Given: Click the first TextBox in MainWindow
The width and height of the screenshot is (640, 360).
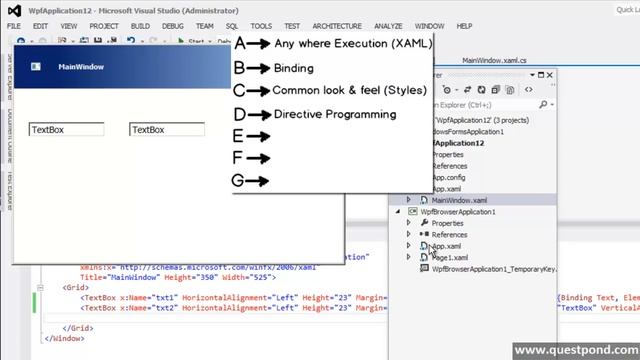Looking at the screenshot, I should click(x=67, y=130).
